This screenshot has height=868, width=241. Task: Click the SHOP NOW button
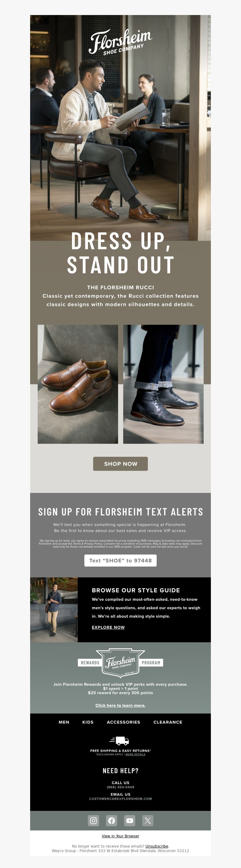120,464
